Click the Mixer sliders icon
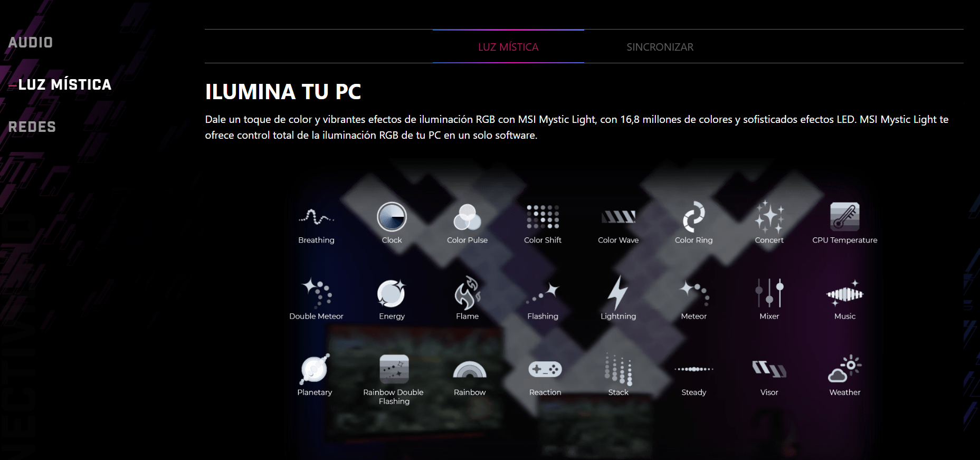Image resolution: width=980 pixels, height=460 pixels. 769,293
